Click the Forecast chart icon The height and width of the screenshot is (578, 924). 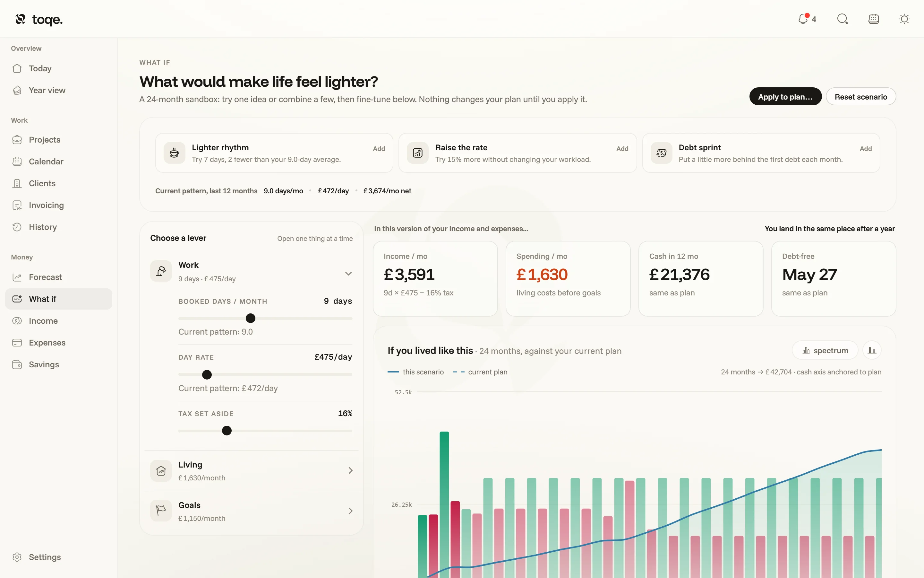coord(17,277)
